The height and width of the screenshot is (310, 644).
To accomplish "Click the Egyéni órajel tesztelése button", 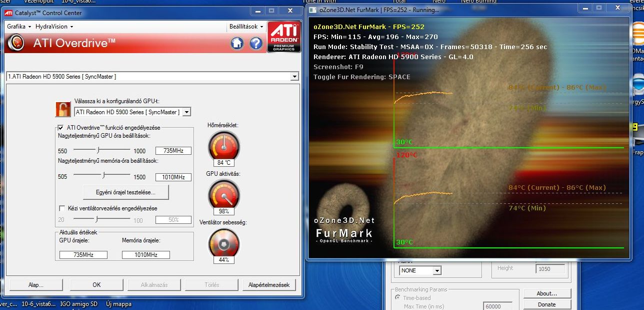I will [125, 192].
